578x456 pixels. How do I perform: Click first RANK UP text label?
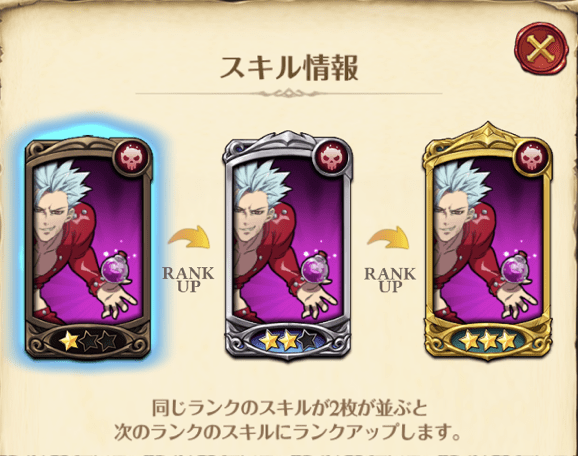(x=188, y=279)
